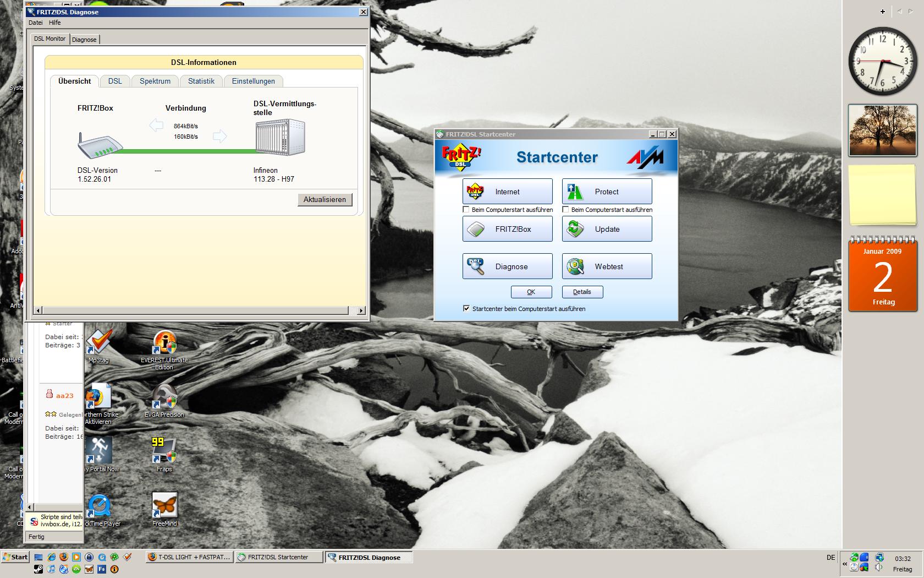This screenshot has width=924, height=578.
Task: Open the Statistik tab
Action: pos(201,81)
